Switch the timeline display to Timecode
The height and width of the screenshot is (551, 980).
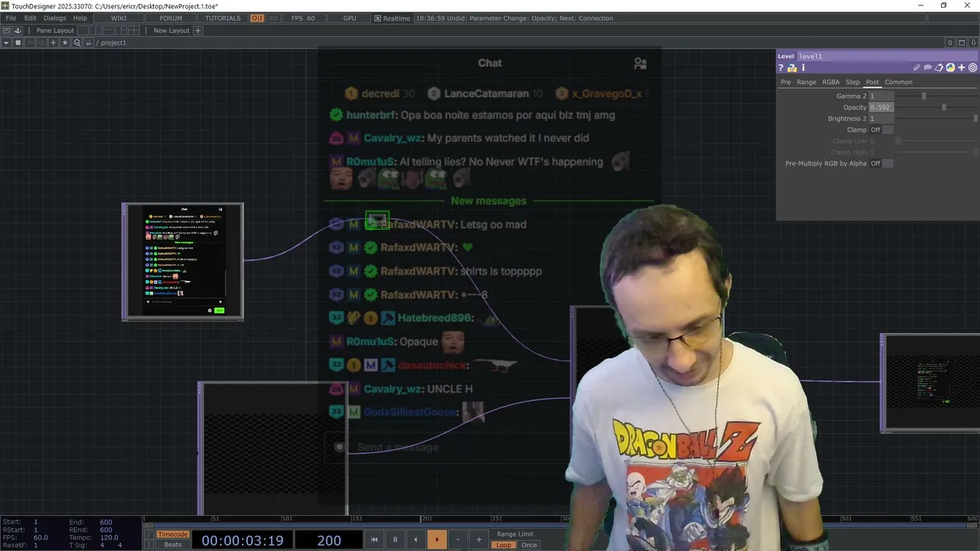pos(173,534)
